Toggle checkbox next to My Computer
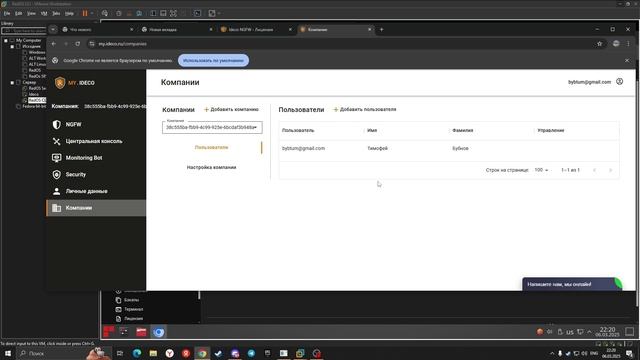Screen dimensions: 640x360 pyautogui.click(x=12, y=40)
